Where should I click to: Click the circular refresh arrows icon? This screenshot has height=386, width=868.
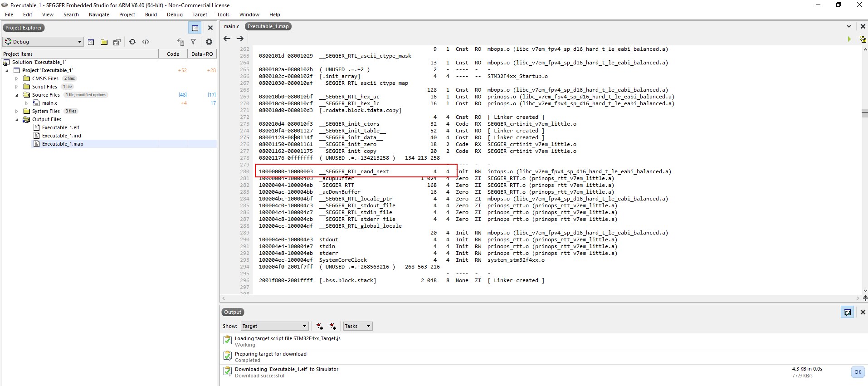point(132,42)
